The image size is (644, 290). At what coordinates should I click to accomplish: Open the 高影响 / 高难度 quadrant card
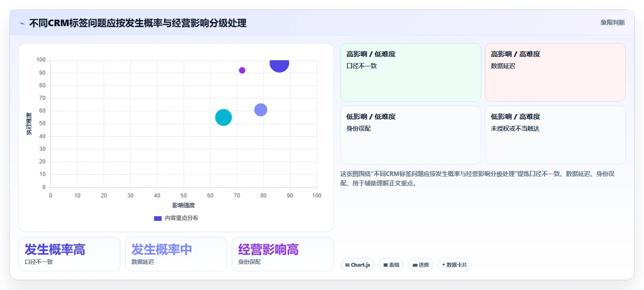click(x=555, y=72)
